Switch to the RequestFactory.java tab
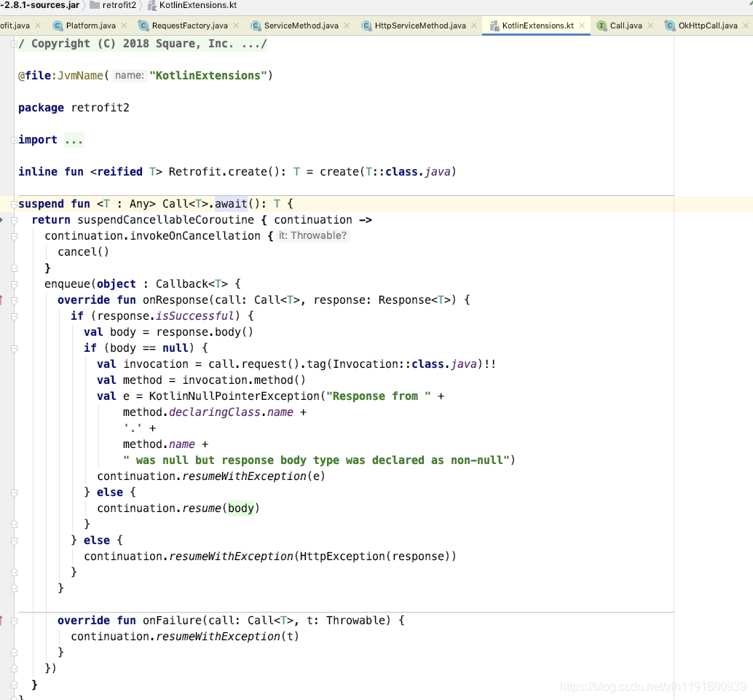 189,25
